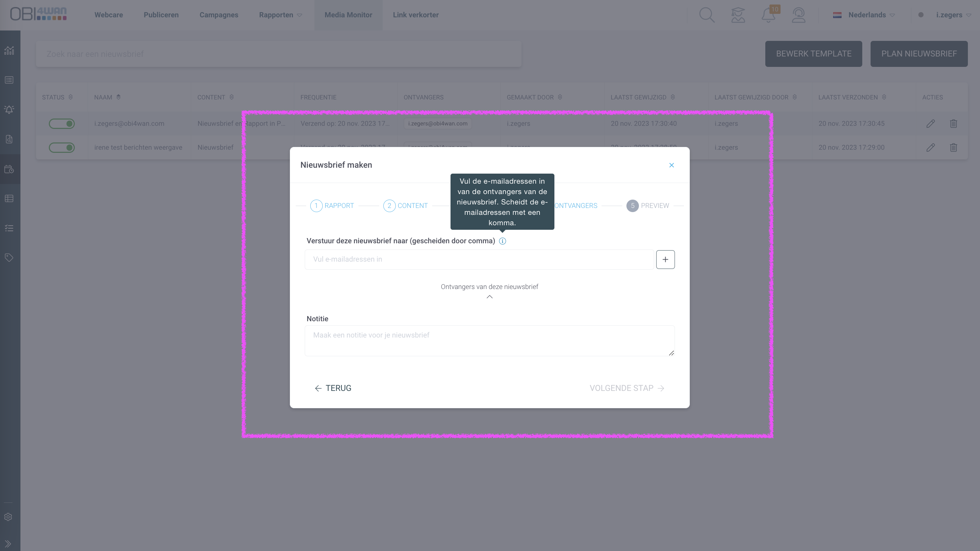This screenshot has height=551, width=980.
Task: Toggle status of i.zegers@obi4wan.com newsletter
Action: [62, 123]
